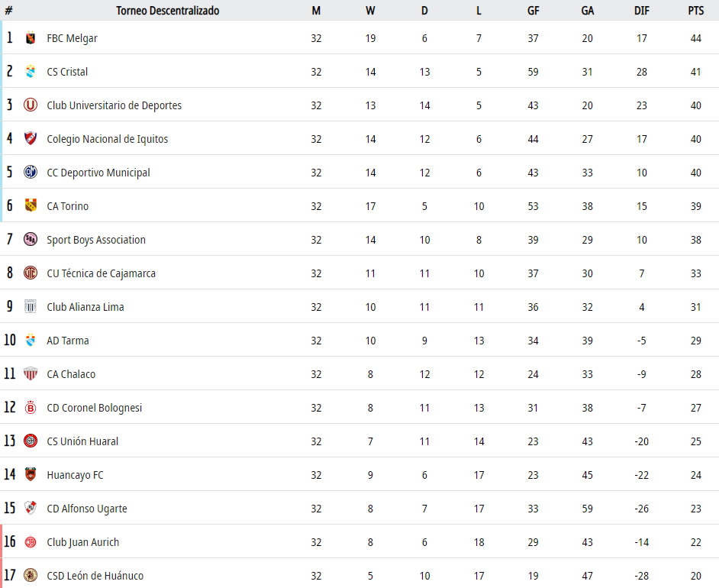Viewport: 719px width, 588px height.
Task: Click the CS Cristal club crest
Action: (31, 72)
